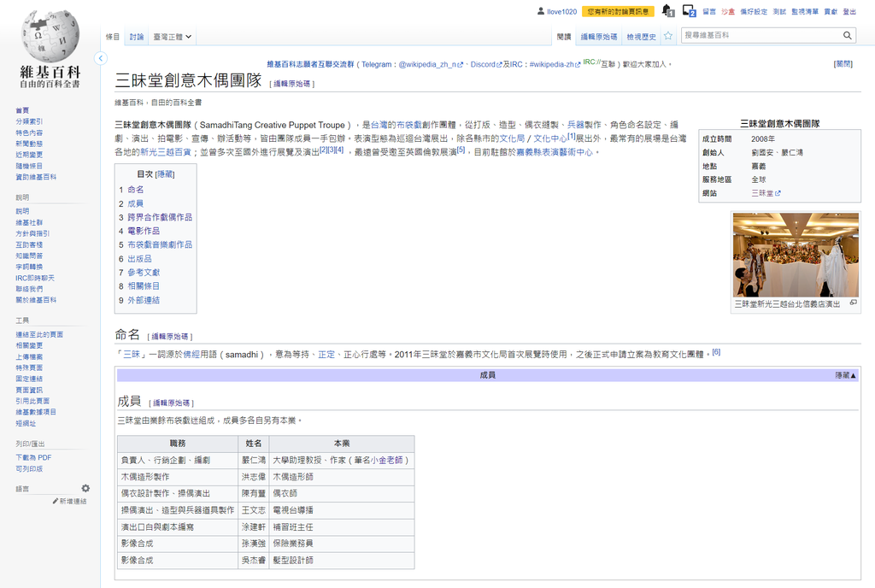Collapse the 成員 section with 隱藏▲
875x588 pixels.
(x=845, y=375)
